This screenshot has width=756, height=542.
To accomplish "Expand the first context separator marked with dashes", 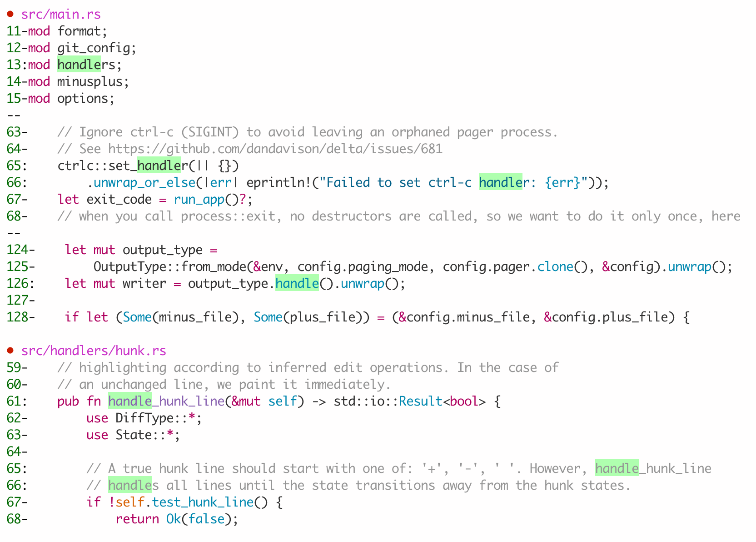I will point(14,115).
